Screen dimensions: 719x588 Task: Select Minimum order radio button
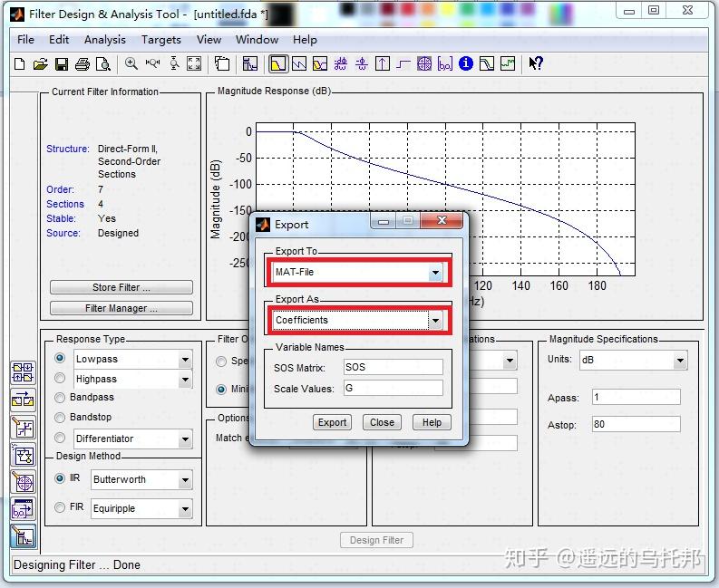(221, 390)
